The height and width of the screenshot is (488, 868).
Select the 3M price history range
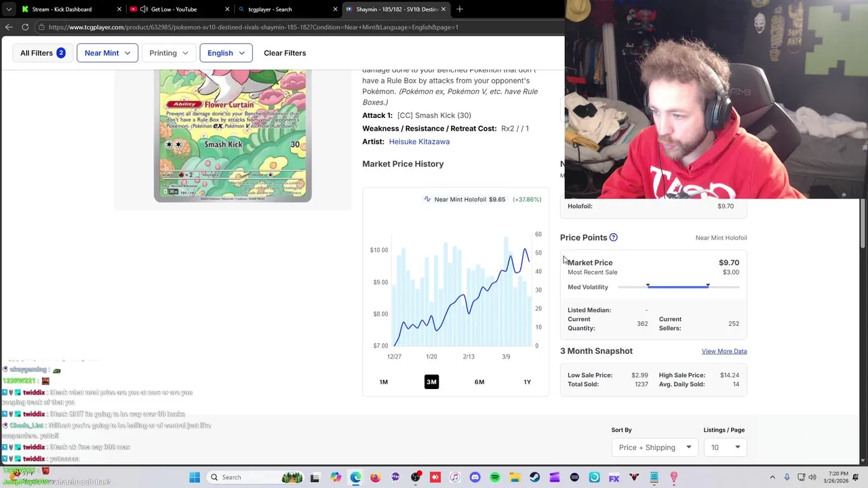[x=431, y=382]
